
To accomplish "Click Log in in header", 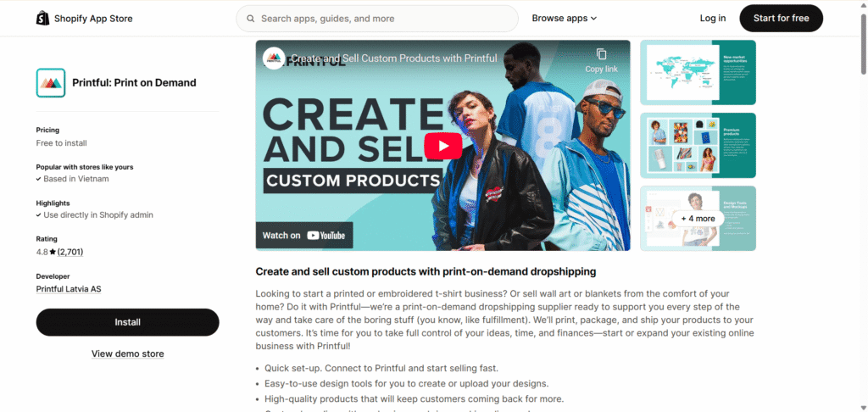I will pyautogui.click(x=712, y=19).
